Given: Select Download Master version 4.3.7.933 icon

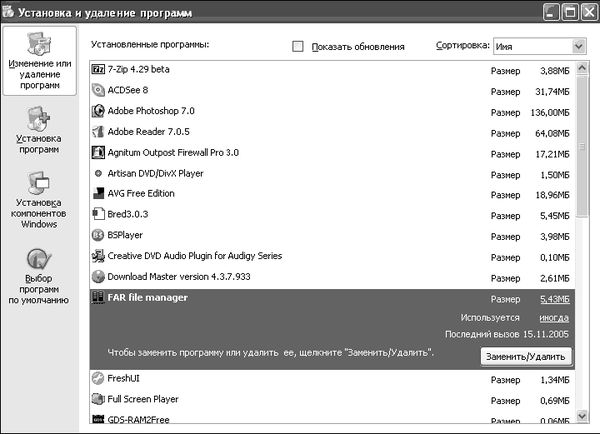Looking at the screenshot, I should pyautogui.click(x=98, y=276).
